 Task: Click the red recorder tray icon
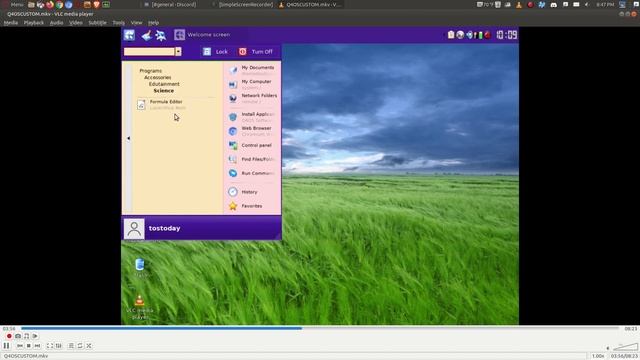[530, 5]
